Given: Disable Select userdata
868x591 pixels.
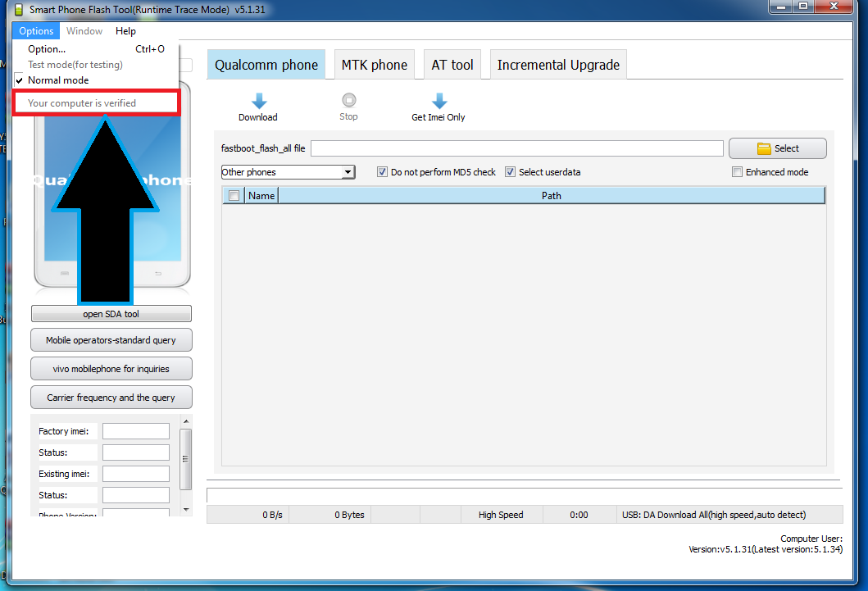Looking at the screenshot, I should (510, 171).
